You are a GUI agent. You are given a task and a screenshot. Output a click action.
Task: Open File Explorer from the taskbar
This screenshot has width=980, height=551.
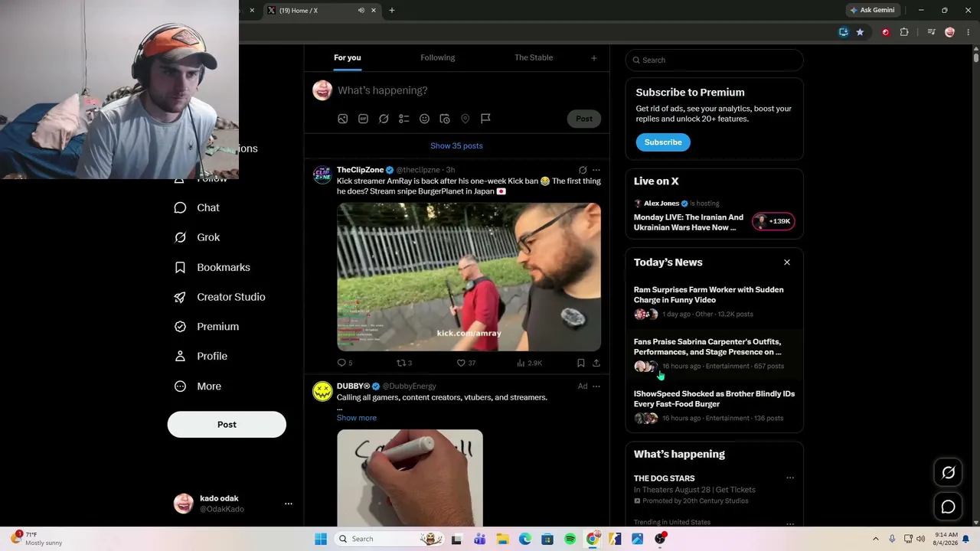point(502,539)
